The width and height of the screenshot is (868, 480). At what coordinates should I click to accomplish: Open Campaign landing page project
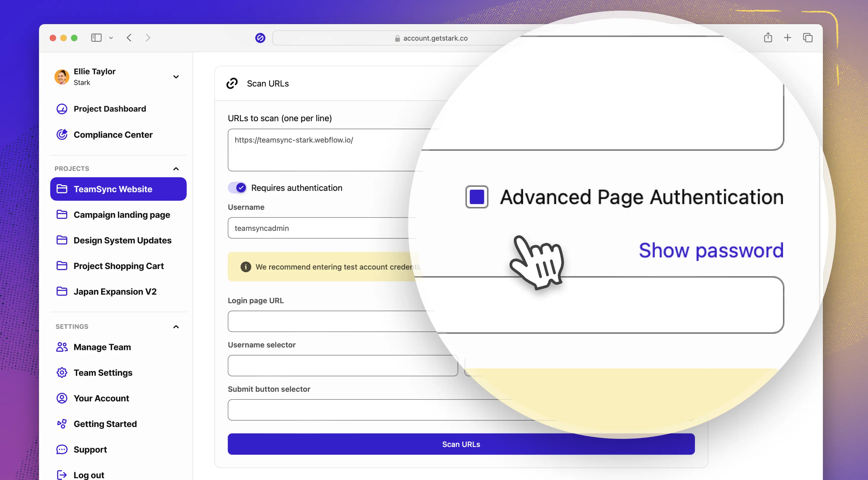(122, 214)
